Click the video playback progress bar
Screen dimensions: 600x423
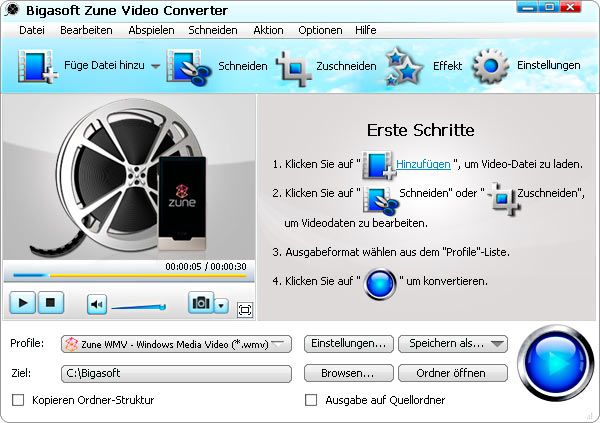click(x=129, y=275)
